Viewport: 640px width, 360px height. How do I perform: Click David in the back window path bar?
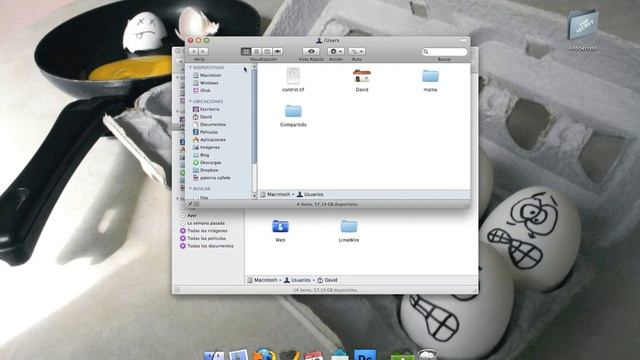[327, 280]
